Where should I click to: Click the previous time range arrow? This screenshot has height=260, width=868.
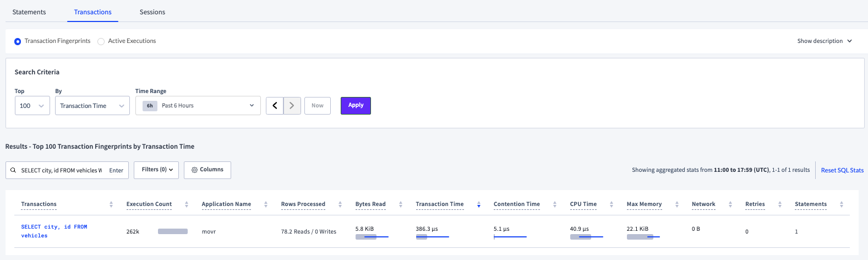[275, 106]
